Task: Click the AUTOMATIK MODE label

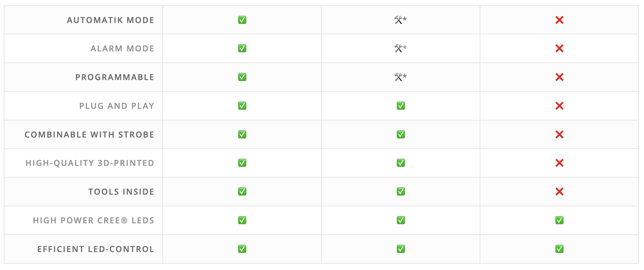Action: click(x=111, y=20)
